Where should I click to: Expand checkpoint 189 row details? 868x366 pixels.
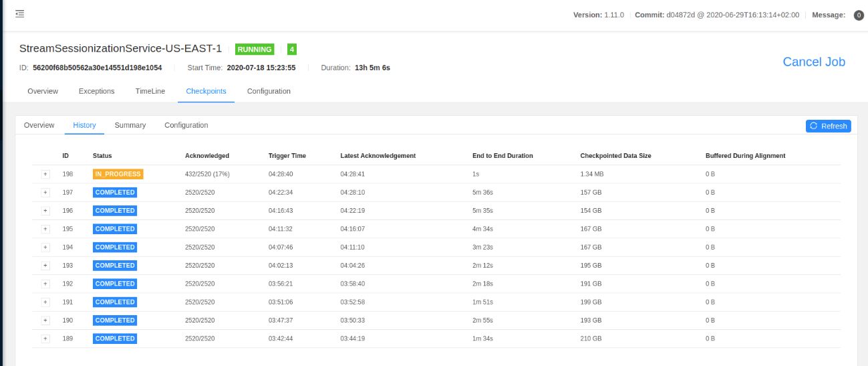click(x=45, y=339)
